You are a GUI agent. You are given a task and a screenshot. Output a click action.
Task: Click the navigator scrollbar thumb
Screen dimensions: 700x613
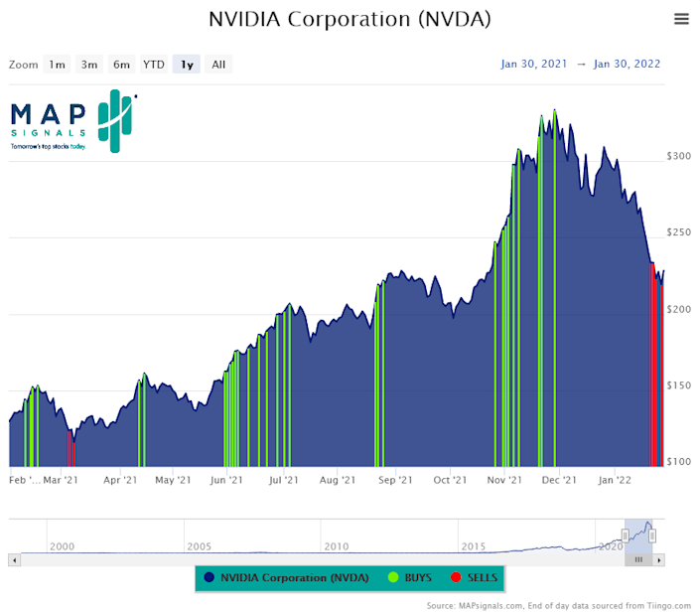[x=638, y=559]
